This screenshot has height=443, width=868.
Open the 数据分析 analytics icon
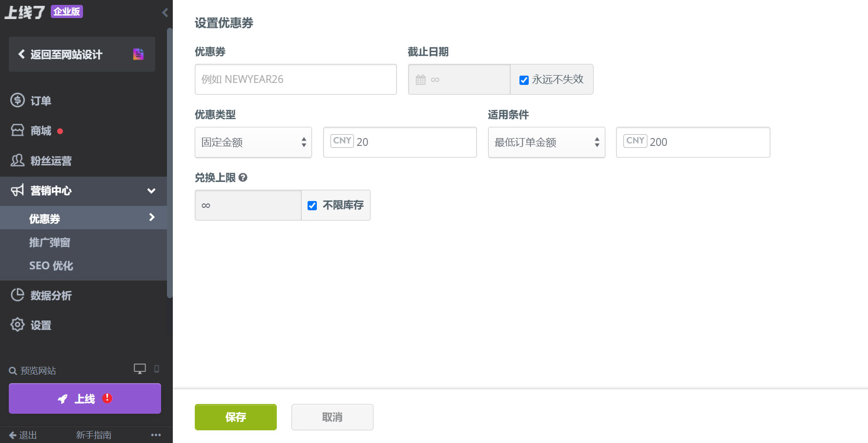[18, 295]
